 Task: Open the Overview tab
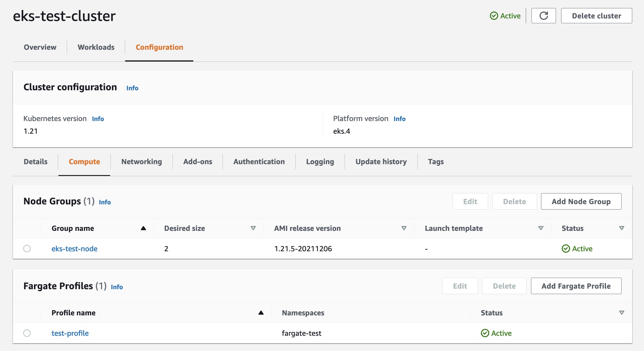coord(40,47)
